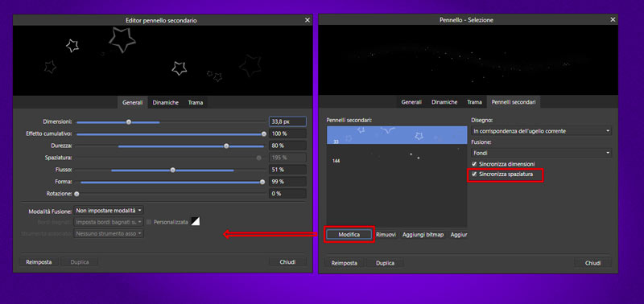
Task: Click the Aggiungi bitmap button
Action: [x=423, y=235]
